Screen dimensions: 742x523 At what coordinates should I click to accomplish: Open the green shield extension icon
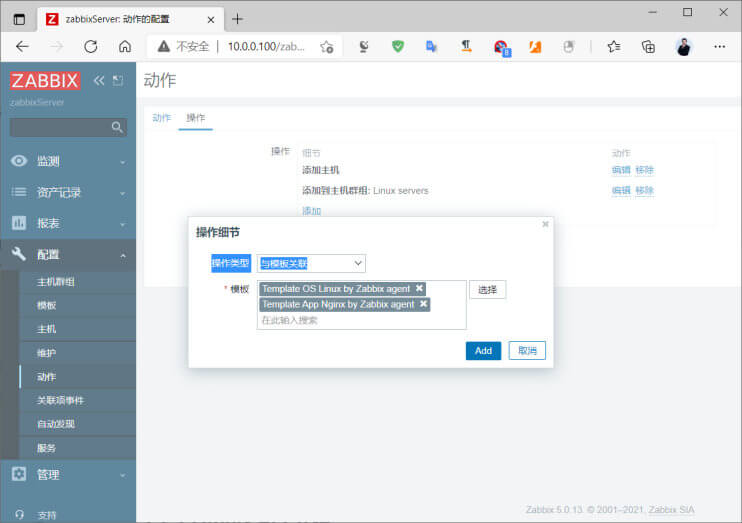(x=398, y=46)
